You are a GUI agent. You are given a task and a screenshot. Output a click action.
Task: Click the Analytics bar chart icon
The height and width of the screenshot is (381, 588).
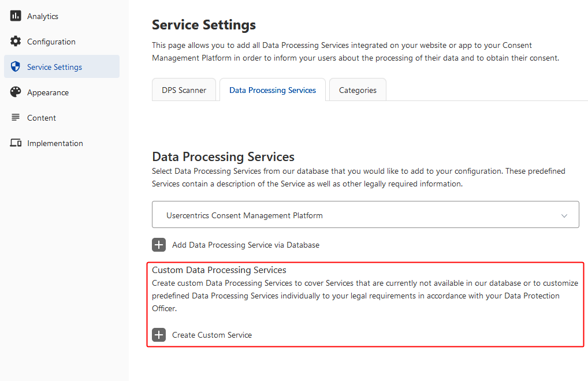pos(16,16)
